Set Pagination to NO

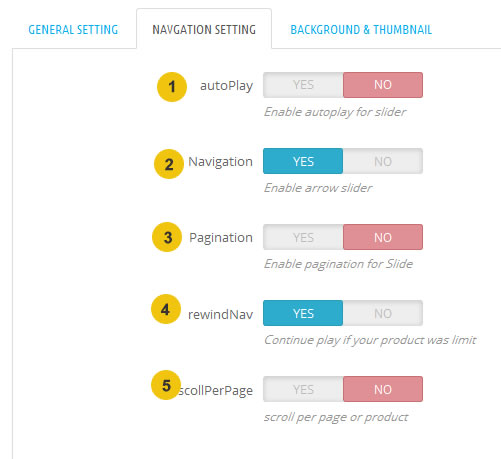(x=383, y=237)
